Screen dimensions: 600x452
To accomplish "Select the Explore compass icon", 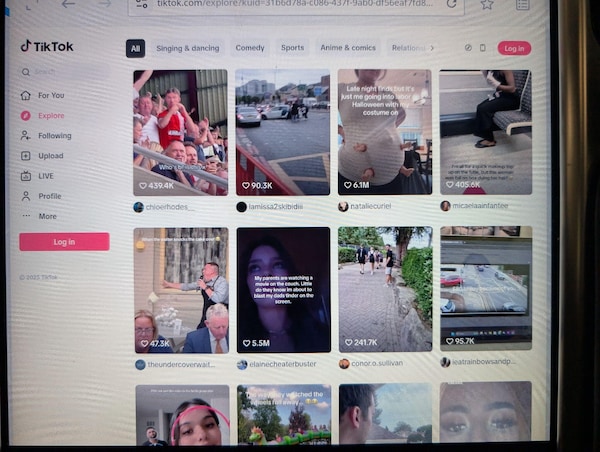I will pyautogui.click(x=26, y=116).
